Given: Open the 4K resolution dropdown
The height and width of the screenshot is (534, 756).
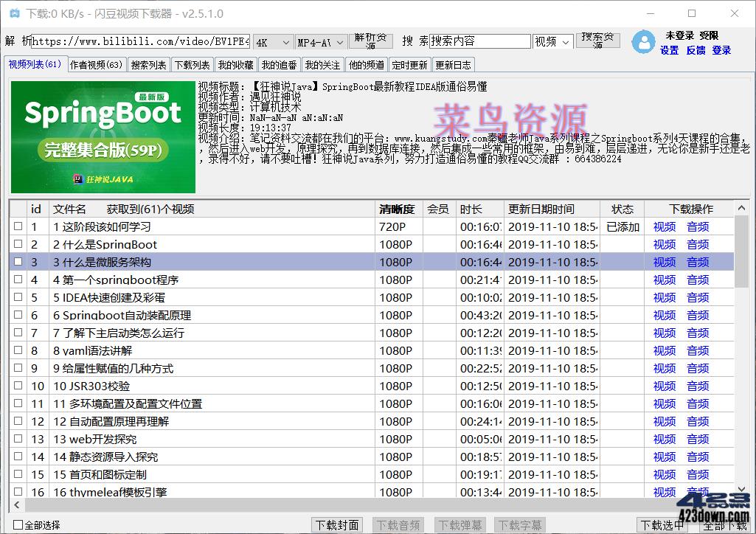Looking at the screenshot, I should pos(273,42).
